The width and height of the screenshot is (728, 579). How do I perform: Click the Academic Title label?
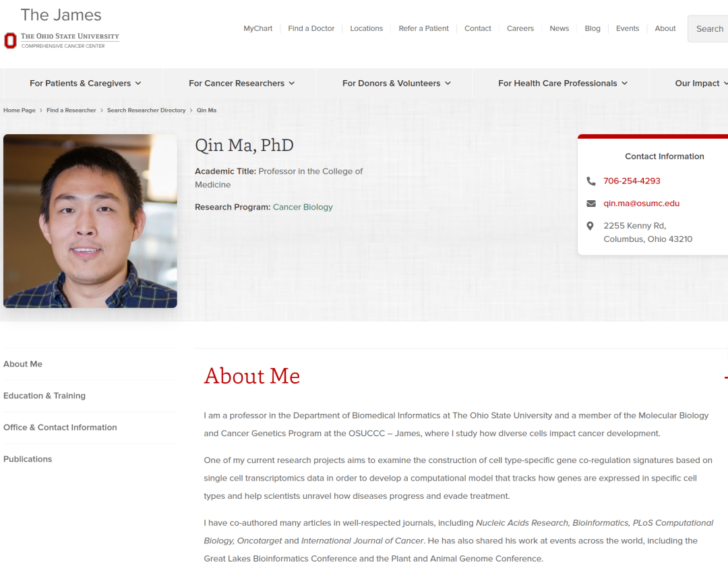pyautogui.click(x=225, y=171)
